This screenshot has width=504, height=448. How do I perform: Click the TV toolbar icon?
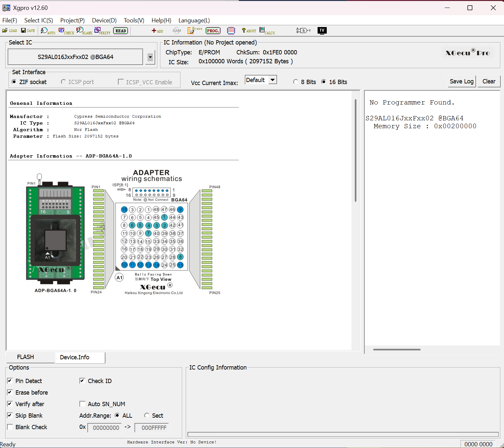[322, 31]
